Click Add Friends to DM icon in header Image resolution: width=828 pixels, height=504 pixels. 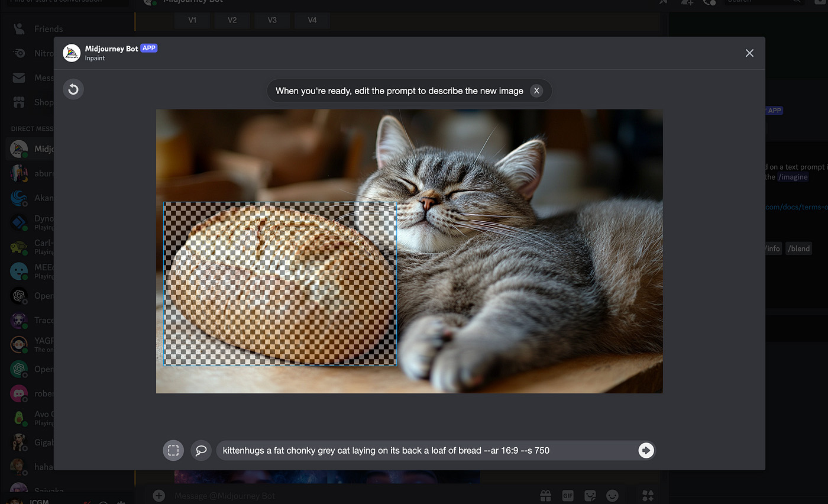[x=686, y=2]
